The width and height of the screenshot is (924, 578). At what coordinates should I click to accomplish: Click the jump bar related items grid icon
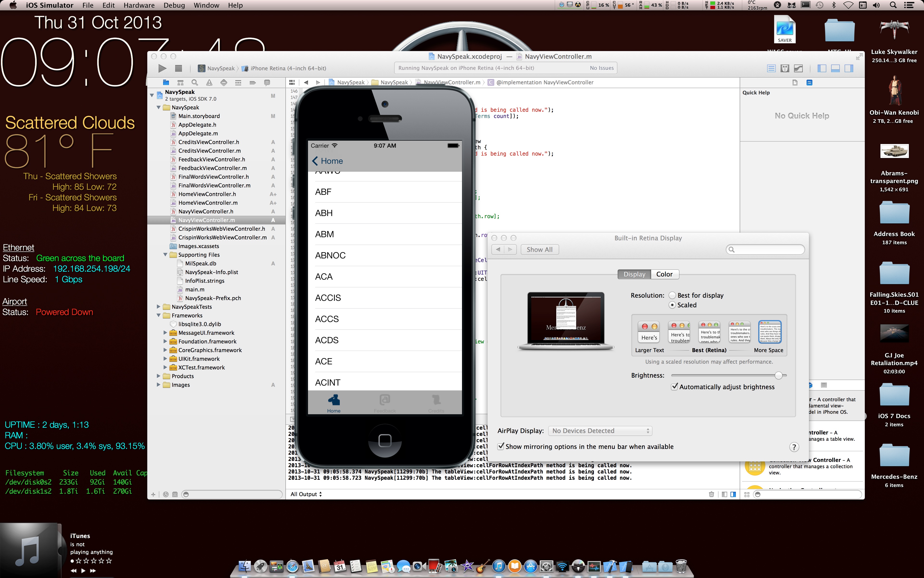coord(292,82)
